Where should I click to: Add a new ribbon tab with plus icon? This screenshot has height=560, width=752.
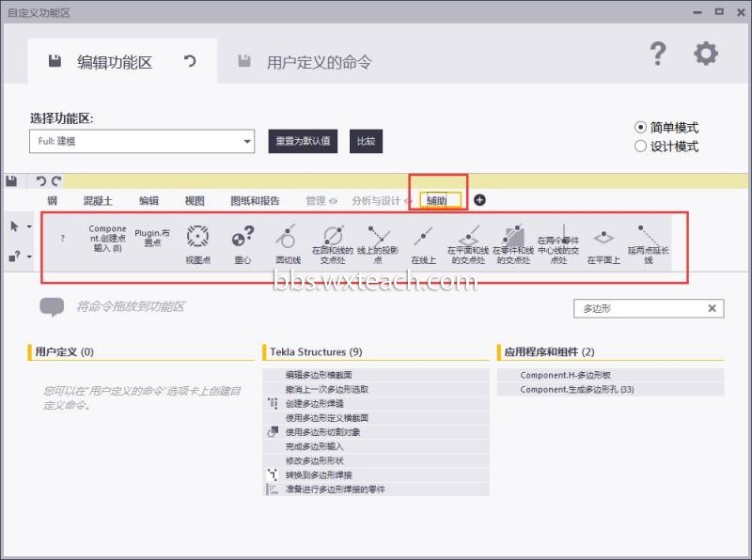coord(479,200)
